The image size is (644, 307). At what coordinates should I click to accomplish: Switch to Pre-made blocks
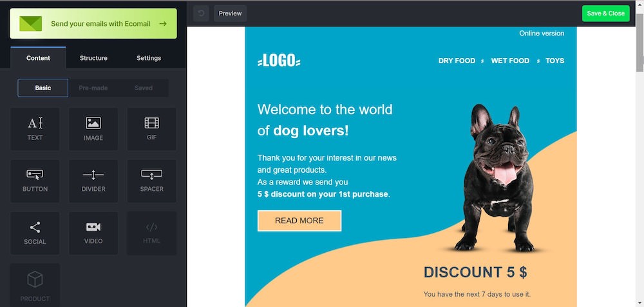click(93, 88)
